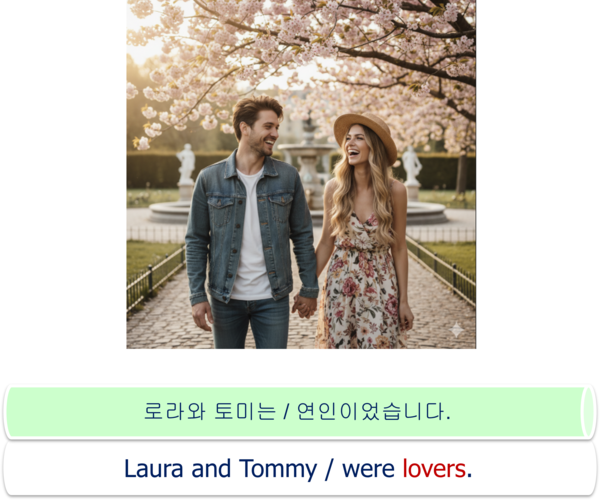Image resolution: width=600 pixels, height=500 pixels.
Task: Click the word "Tommy" in the sentence
Action: (278, 470)
